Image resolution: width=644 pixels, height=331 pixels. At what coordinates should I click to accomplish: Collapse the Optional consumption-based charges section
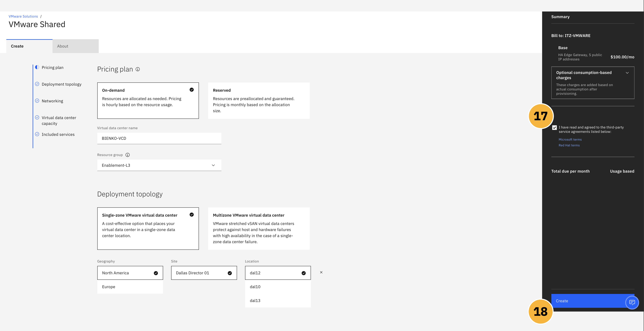click(627, 73)
